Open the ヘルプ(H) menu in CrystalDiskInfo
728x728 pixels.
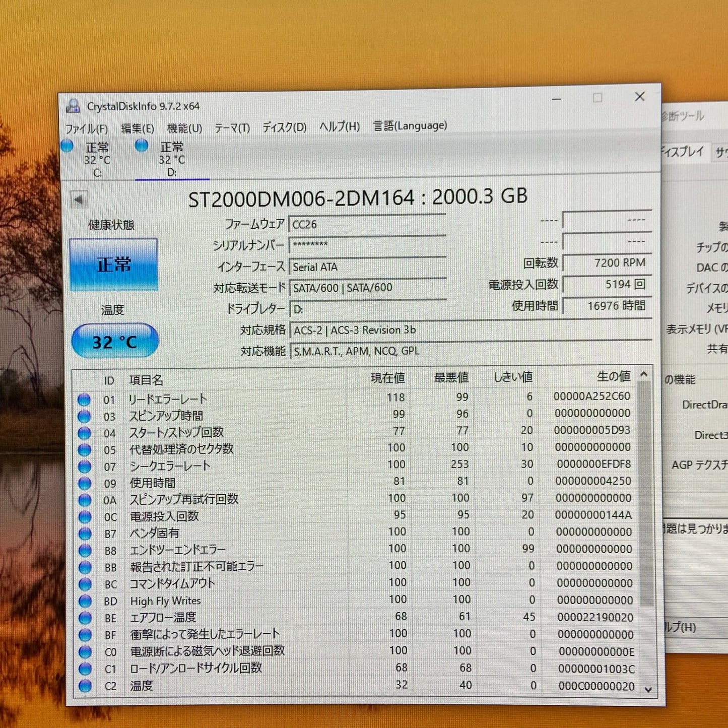pyautogui.click(x=340, y=126)
